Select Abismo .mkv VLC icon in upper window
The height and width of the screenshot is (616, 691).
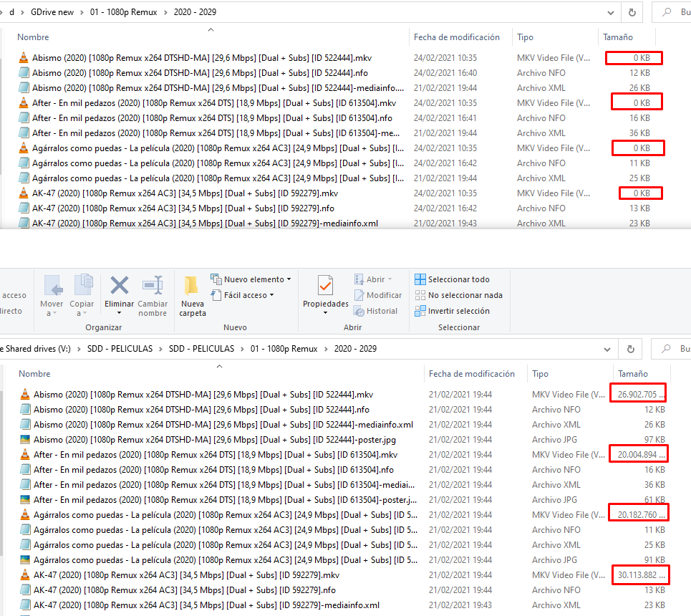pos(24,57)
